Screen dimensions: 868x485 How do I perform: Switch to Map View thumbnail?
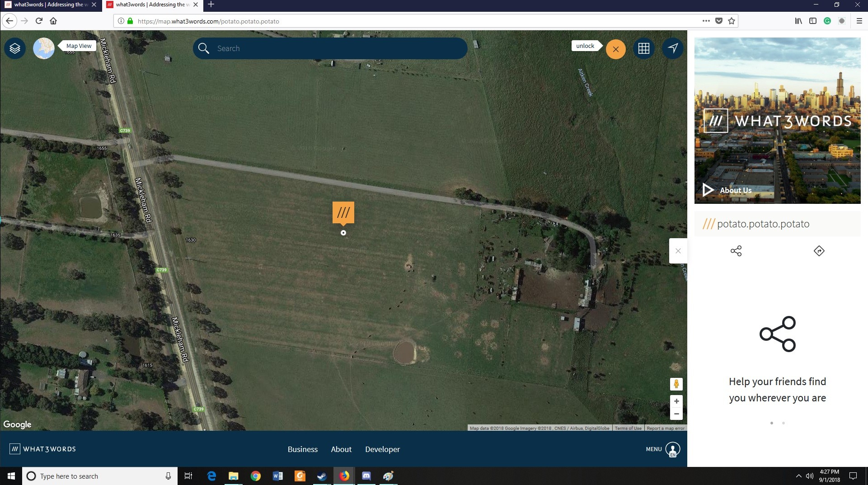[x=44, y=48]
